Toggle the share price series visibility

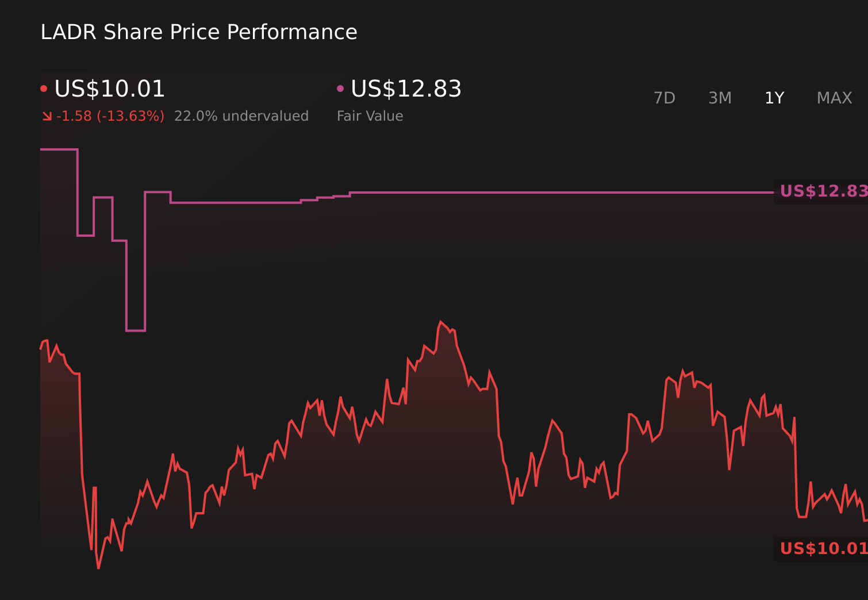(x=44, y=87)
